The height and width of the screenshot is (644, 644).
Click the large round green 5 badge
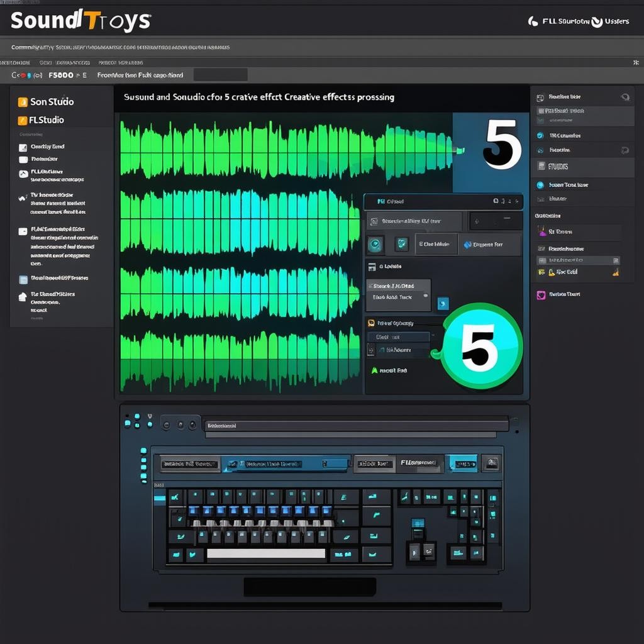[481, 346]
